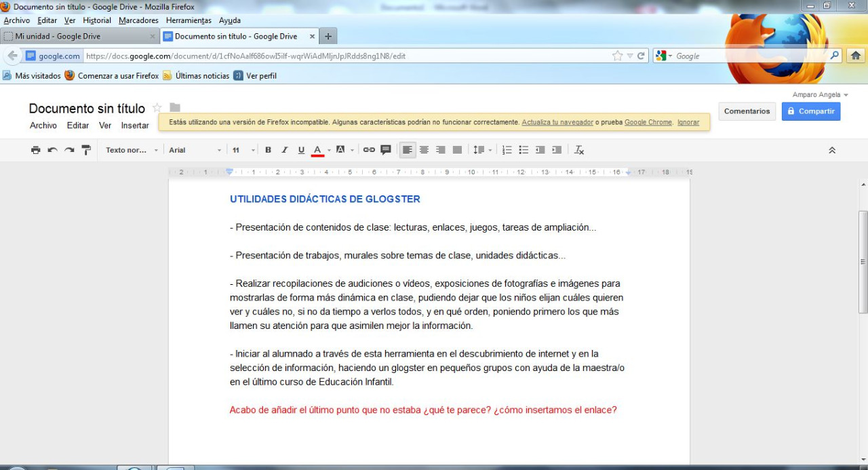Go back with the Firefox back arrow

click(x=12, y=56)
